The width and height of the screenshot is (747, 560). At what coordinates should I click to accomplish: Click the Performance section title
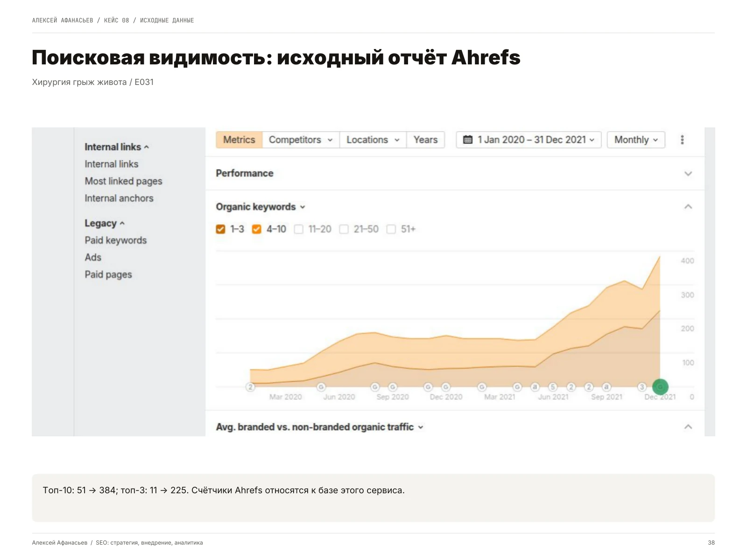pos(245,174)
